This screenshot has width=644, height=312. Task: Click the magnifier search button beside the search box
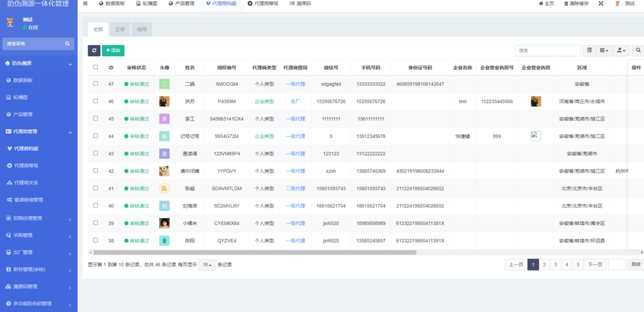pos(638,50)
